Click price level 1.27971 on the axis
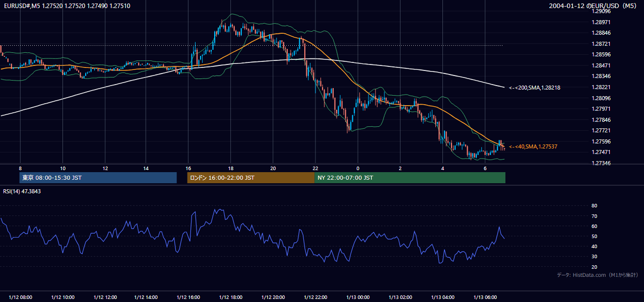 [601, 109]
